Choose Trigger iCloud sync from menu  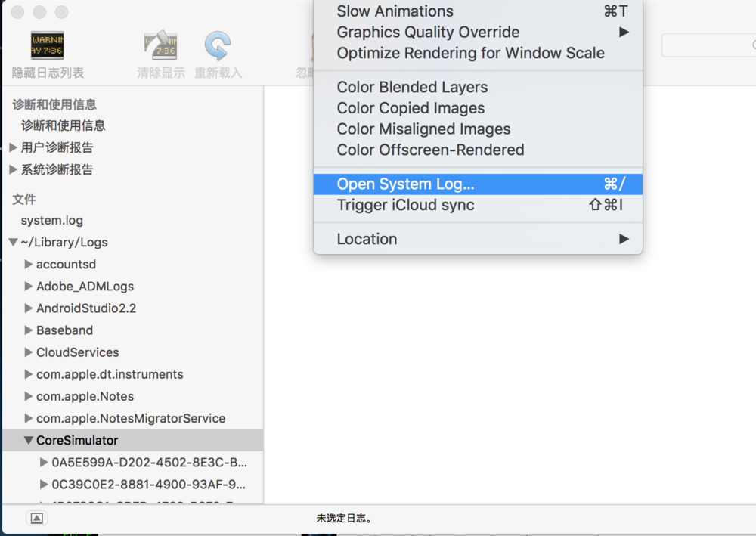(478, 206)
